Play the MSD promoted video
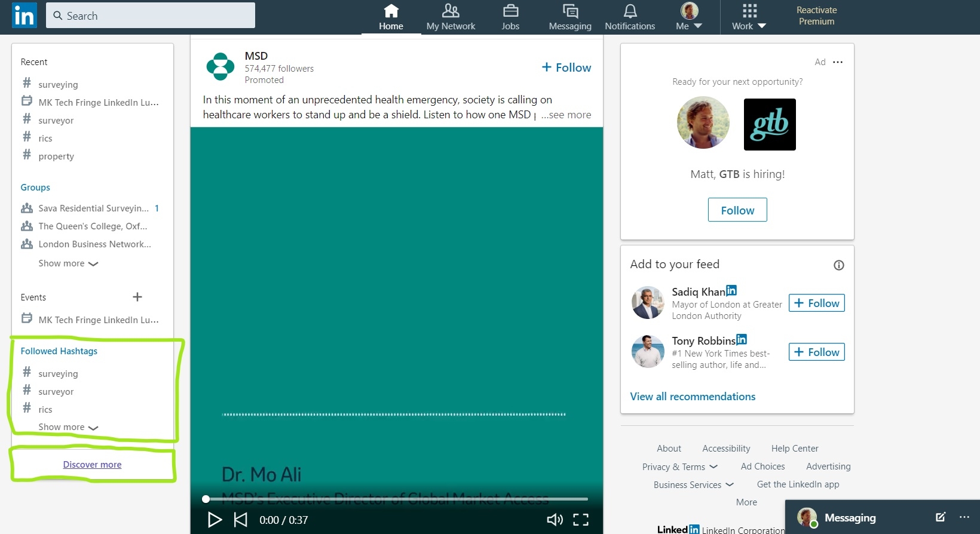980x534 pixels. 215,520
